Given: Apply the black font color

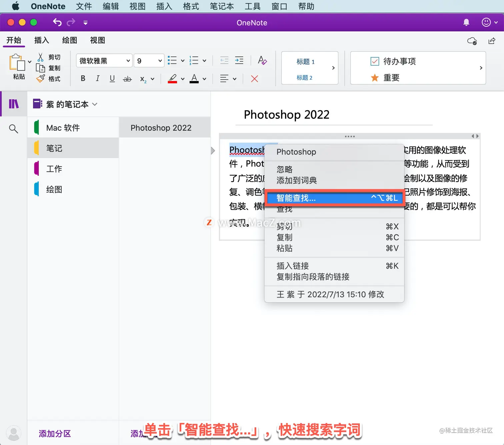Looking at the screenshot, I should click(194, 79).
